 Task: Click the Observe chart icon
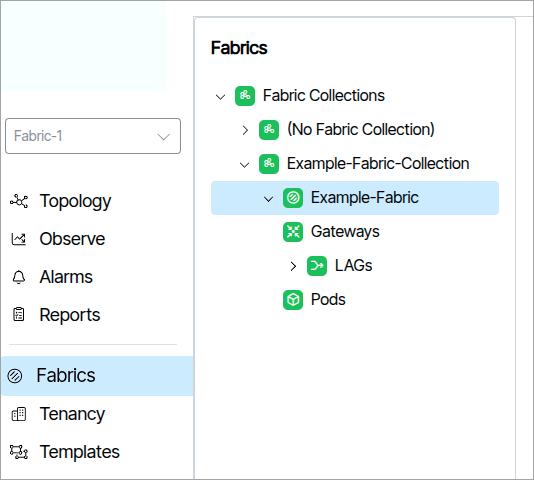click(x=19, y=239)
